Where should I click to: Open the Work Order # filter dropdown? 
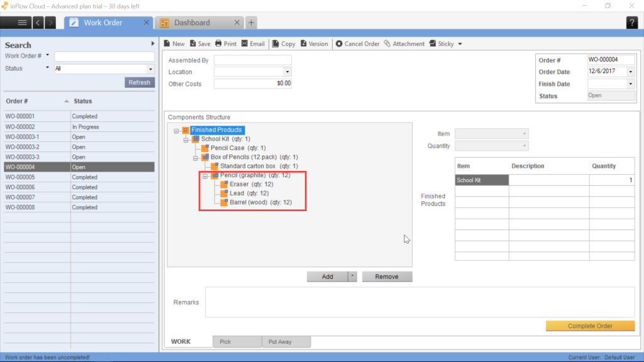point(47,55)
